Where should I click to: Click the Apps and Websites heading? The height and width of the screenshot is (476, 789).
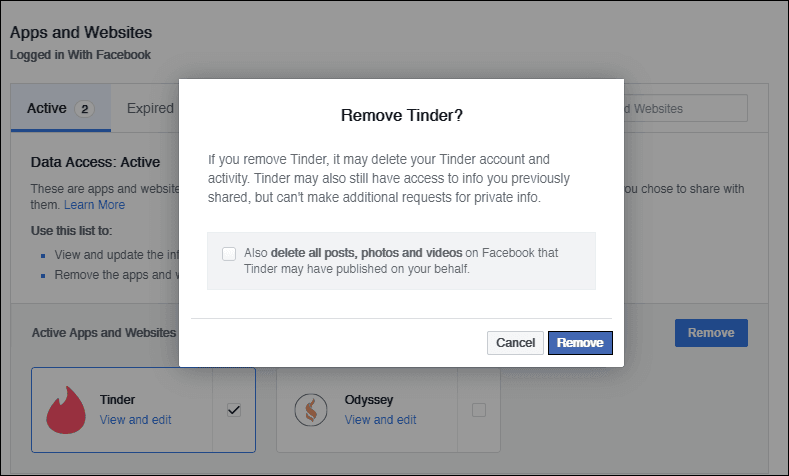(81, 32)
